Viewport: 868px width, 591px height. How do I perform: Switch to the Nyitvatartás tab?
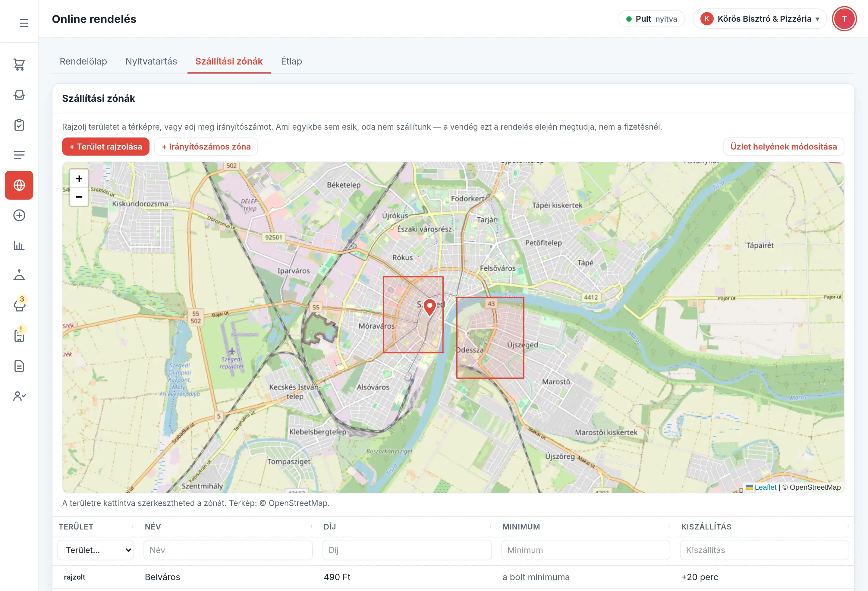coord(151,61)
